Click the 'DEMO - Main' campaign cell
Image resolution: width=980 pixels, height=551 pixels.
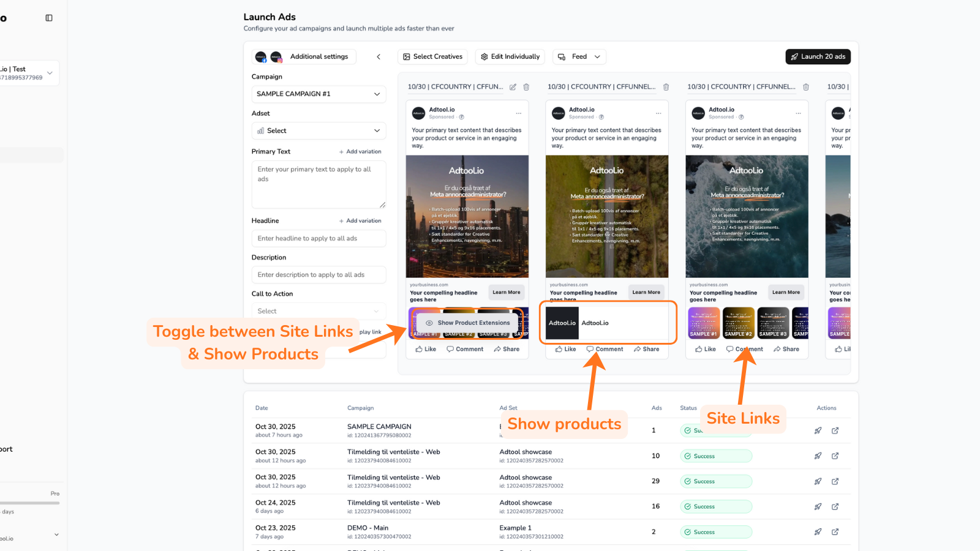[367, 528]
